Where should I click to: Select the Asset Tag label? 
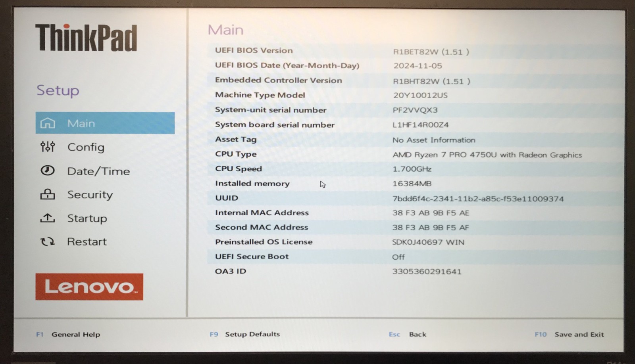coord(236,140)
